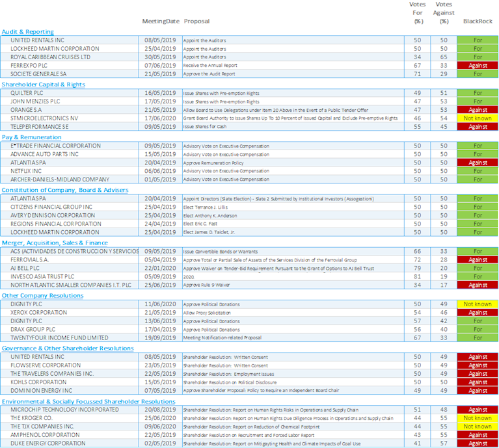499x448 pixels.
Task: Click the FERREXPO PLC company cell
Action: click(x=70, y=66)
